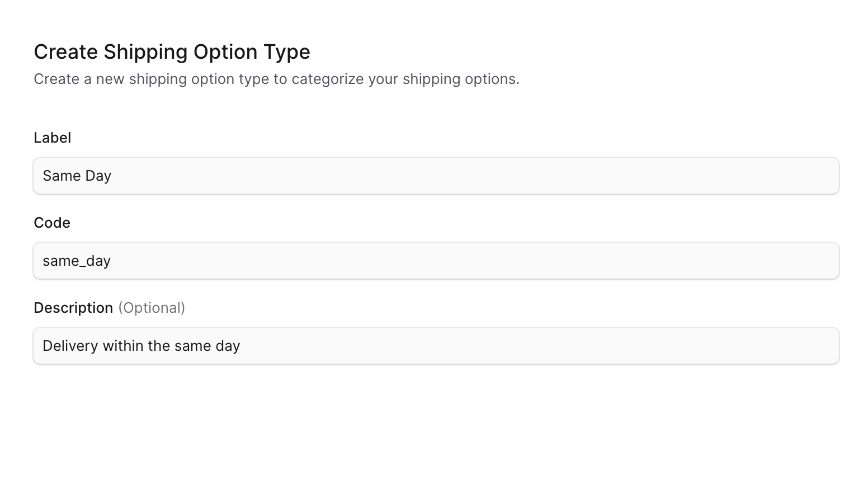
Task: Place cursor inside the same_day code value
Action: pos(77,260)
